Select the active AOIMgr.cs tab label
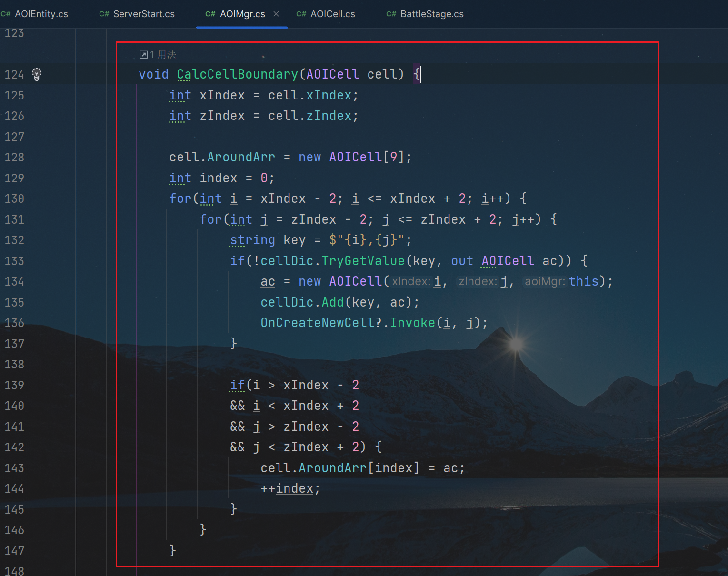The image size is (728, 576). [242, 14]
